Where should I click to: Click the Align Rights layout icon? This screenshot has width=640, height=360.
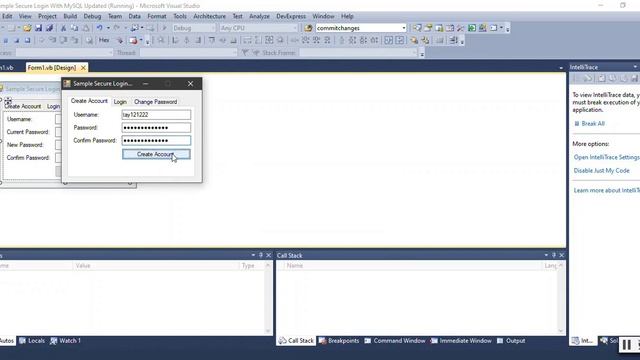[198, 40]
